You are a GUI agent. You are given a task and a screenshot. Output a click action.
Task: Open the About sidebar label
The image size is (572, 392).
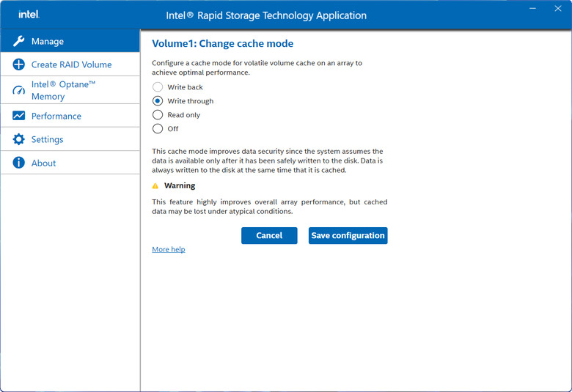coord(43,163)
